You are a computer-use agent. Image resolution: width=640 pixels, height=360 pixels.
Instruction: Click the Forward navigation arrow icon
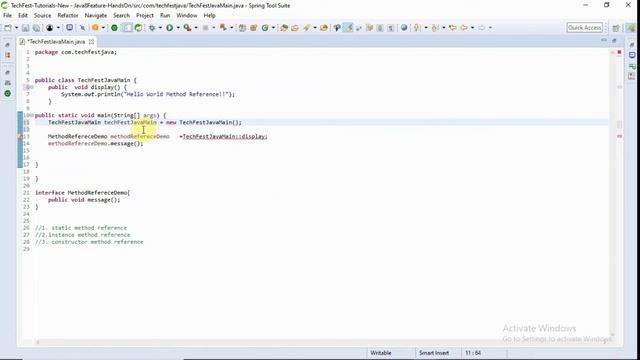coord(482,28)
